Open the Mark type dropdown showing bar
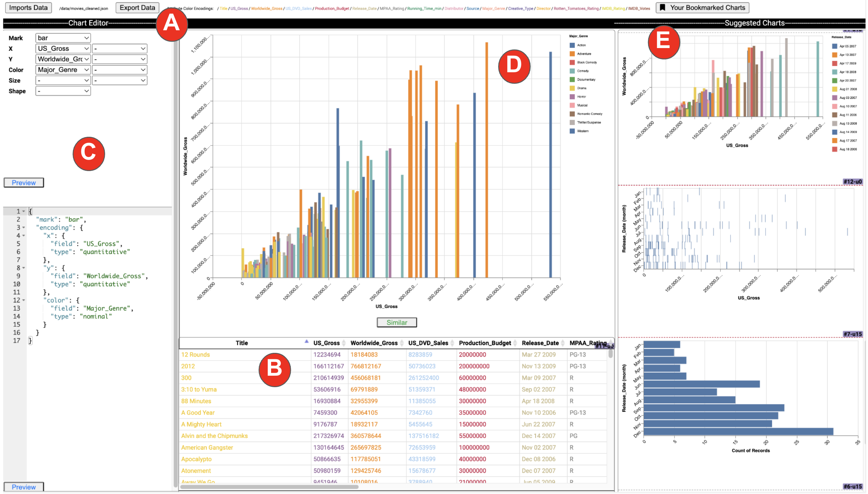The width and height of the screenshot is (868, 494). click(63, 38)
